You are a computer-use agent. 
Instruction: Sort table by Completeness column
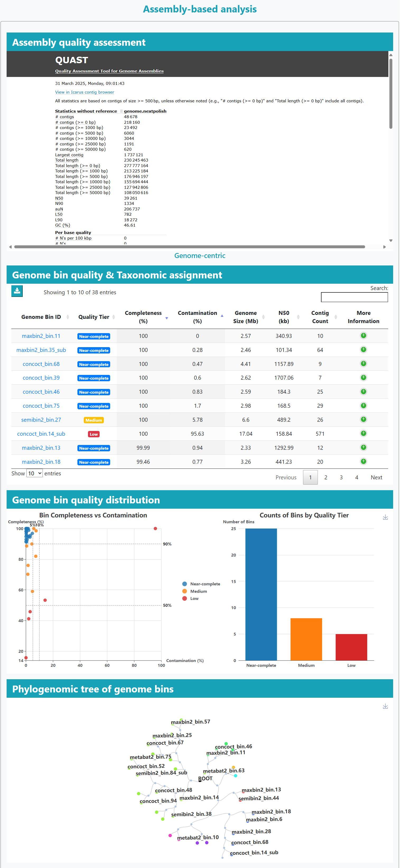(143, 317)
